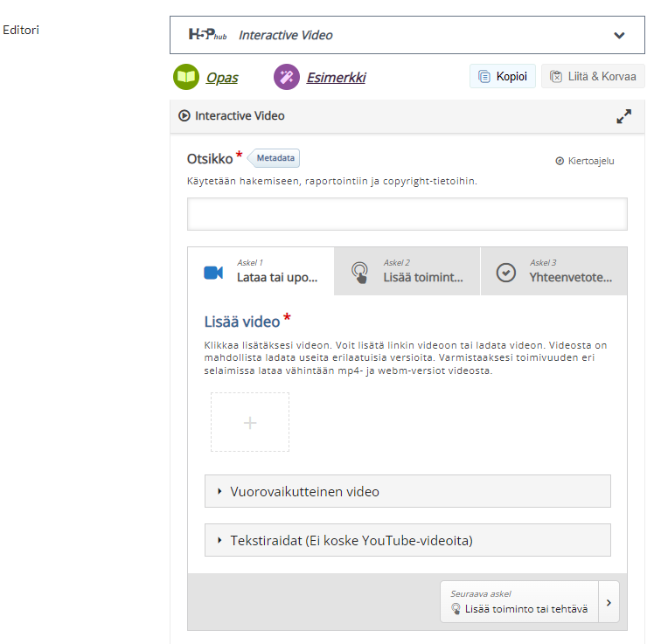Image resolution: width=654 pixels, height=644 pixels.
Task: Click the play icon beside Interactive Video header
Action: 184,115
